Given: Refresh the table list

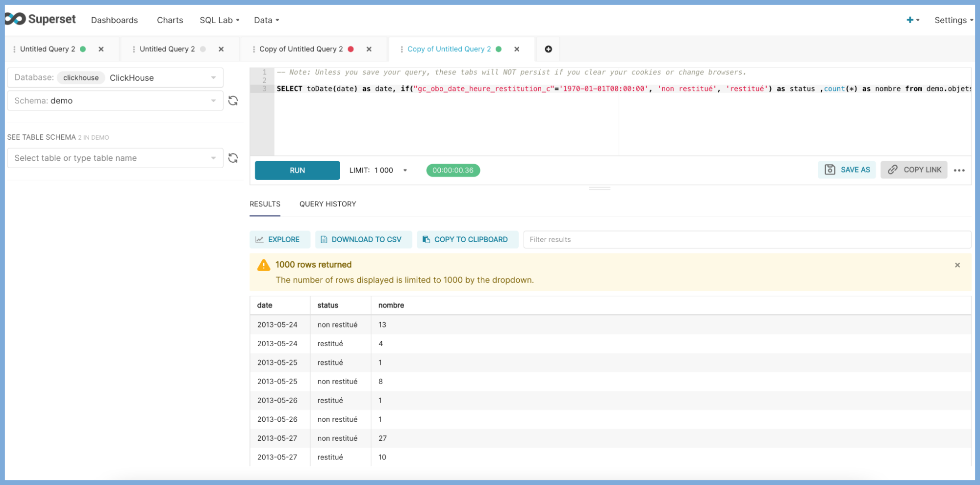Looking at the screenshot, I should [x=233, y=157].
